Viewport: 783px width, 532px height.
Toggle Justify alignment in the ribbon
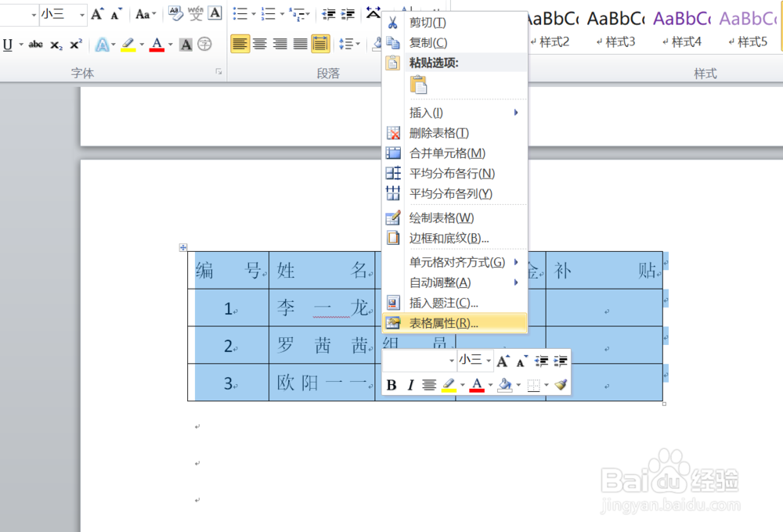[x=300, y=45]
